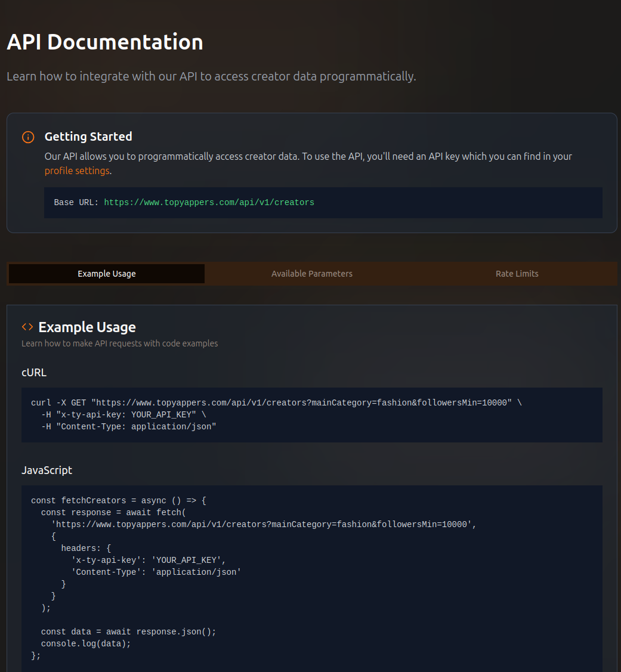621x672 pixels.
Task: Click the 'Content-Type': 'application/json' JavaScript line
Action: (x=156, y=572)
